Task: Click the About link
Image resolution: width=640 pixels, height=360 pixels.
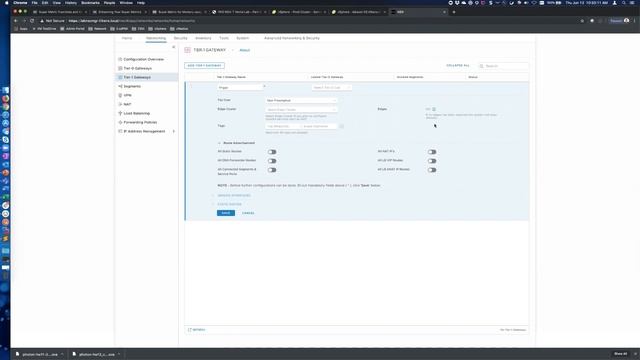Action: (244, 50)
